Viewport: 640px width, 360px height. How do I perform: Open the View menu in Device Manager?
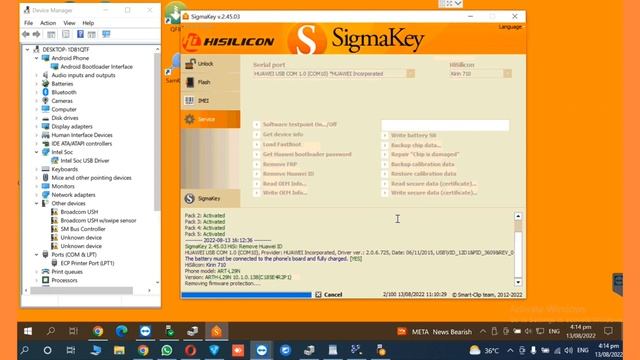pyautogui.click(x=69, y=23)
